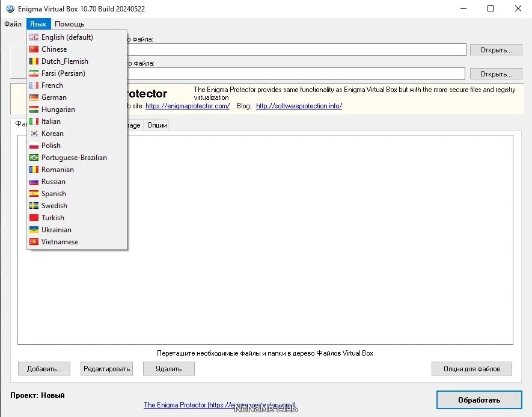Close the Язык menu by clicking it
Screen dimensions: 532x417
click(x=38, y=24)
